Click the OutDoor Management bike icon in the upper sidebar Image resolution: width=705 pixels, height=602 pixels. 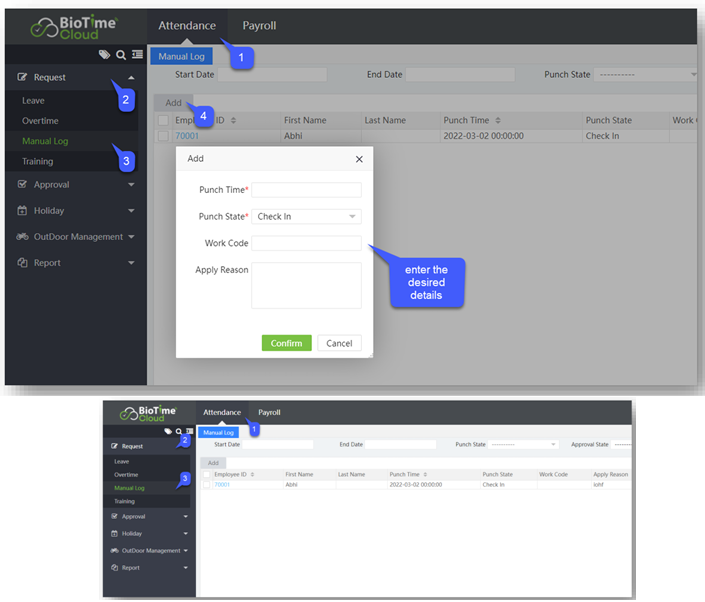click(x=23, y=237)
